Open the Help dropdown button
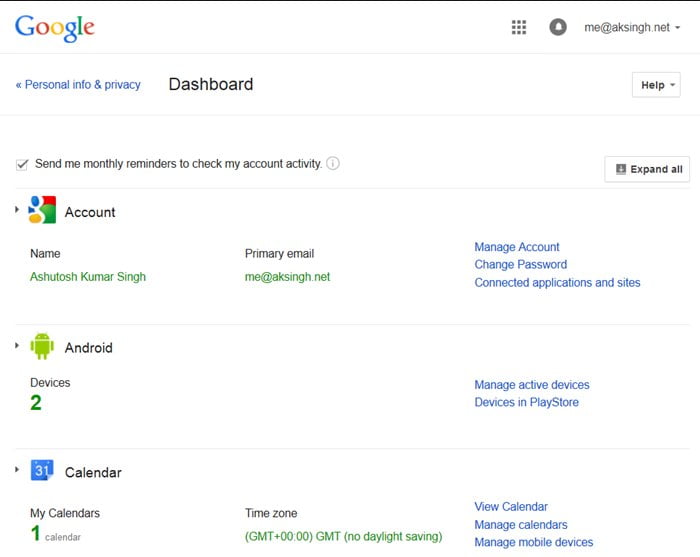Screen dimensions: 700x557 tap(656, 85)
